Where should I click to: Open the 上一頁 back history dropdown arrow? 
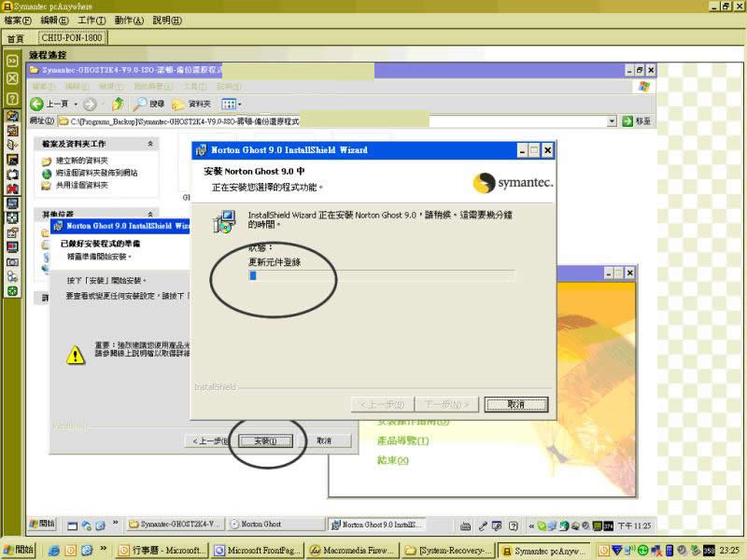click(x=76, y=104)
